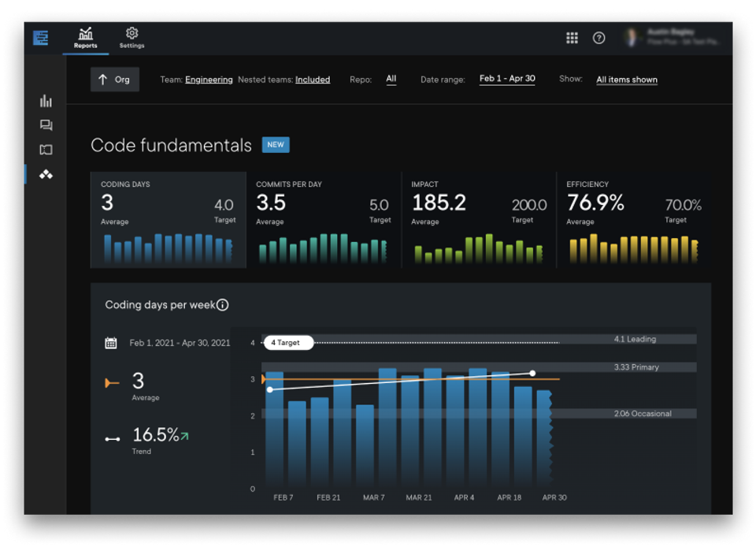Screen dimensions: 756x547
Task: Open the apps grid icon in header
Action: (573, 38)
